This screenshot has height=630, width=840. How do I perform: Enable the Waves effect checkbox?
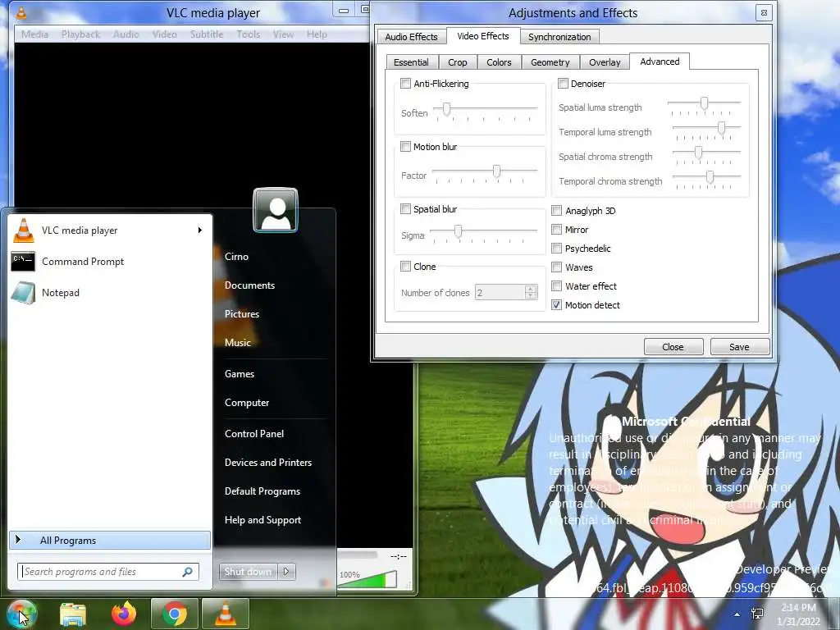(557, 267)
